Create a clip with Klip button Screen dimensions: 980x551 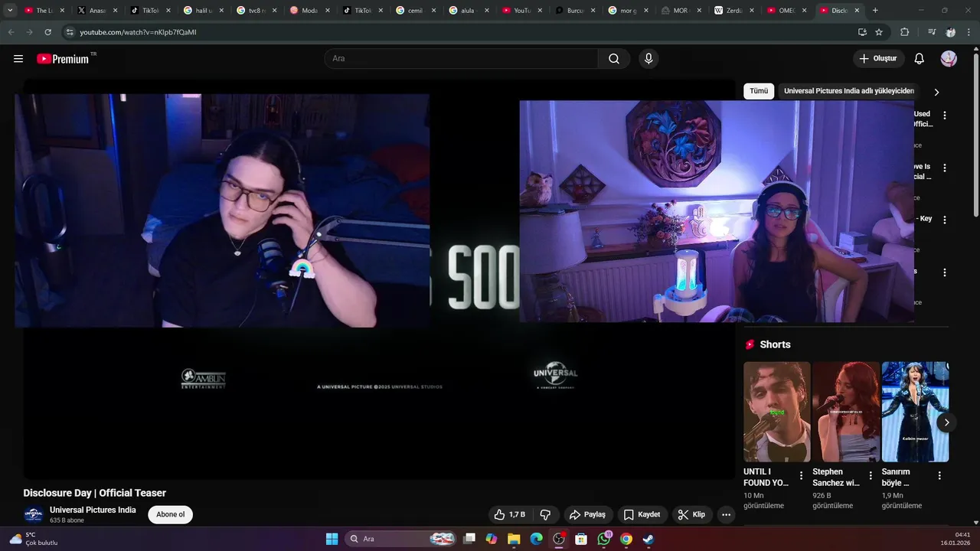click(x=691, y=514)
